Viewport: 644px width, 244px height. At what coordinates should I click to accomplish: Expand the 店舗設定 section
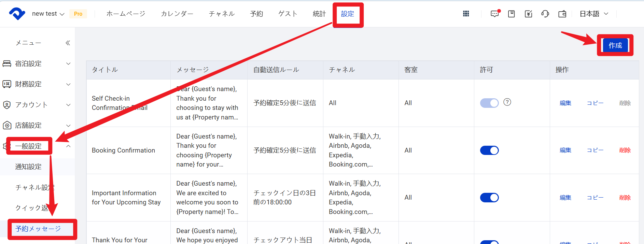coord(68,126)
